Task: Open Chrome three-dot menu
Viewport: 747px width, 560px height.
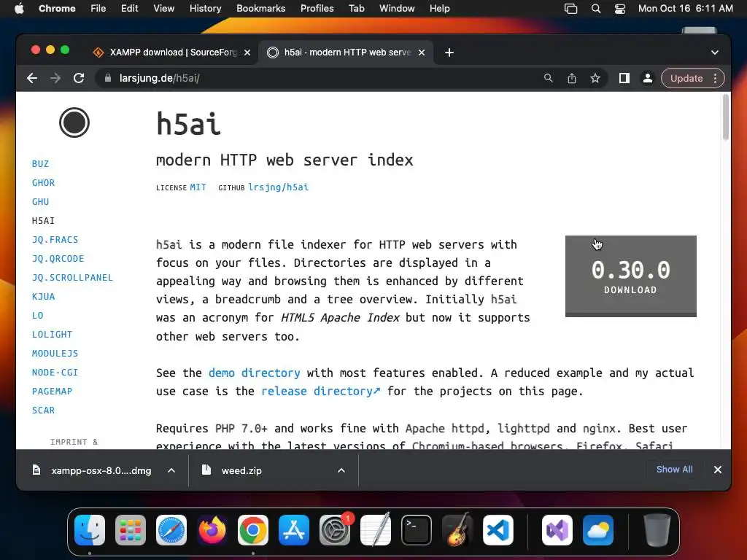Action: 715,78
